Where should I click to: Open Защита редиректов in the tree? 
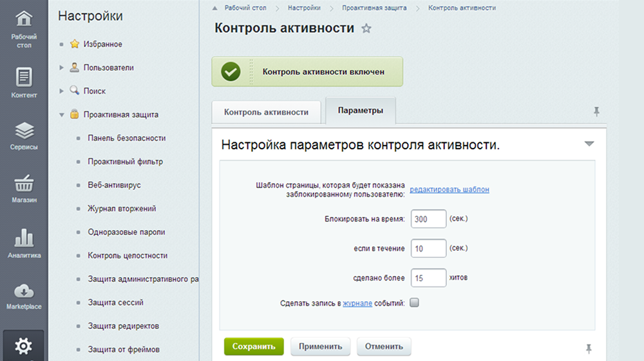[123, 326]
